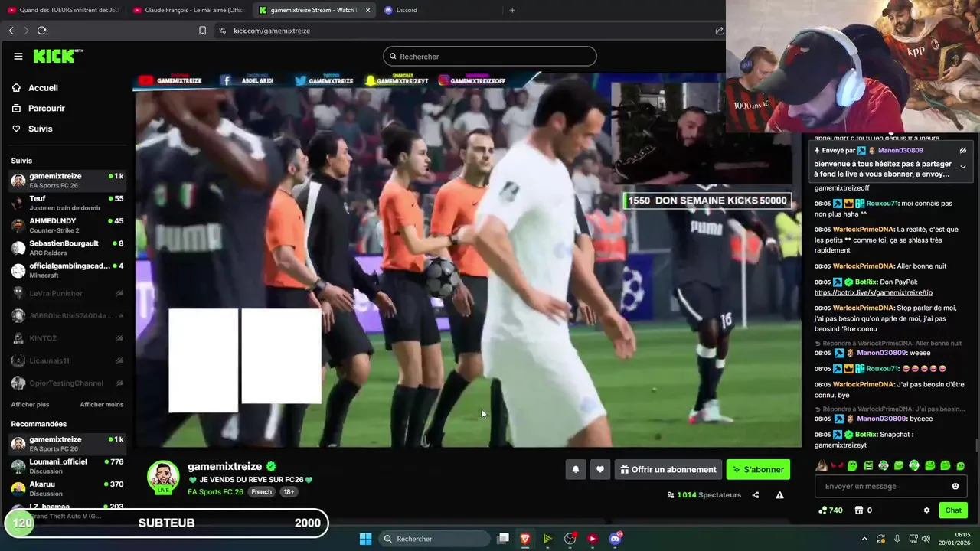Open offline KINTOZ channel
Viewport: 980px width, 551px height.
pyautogui.click(x=67, y=338)
